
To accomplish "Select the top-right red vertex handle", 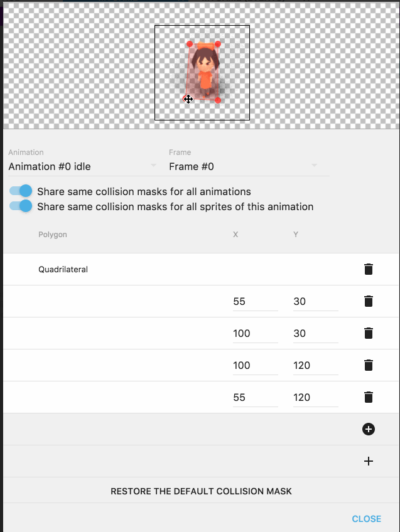I will (x=218, y=44).
